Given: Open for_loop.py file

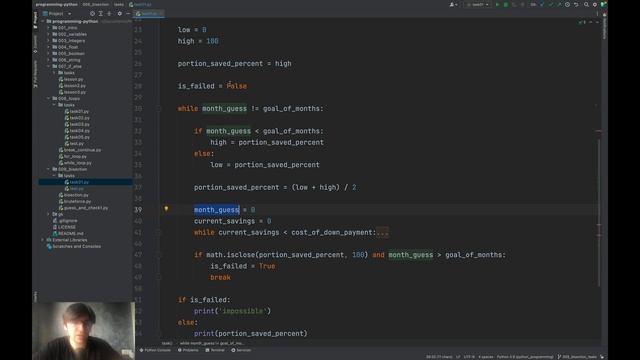Looking at the screenshot, I should [72, 156].
